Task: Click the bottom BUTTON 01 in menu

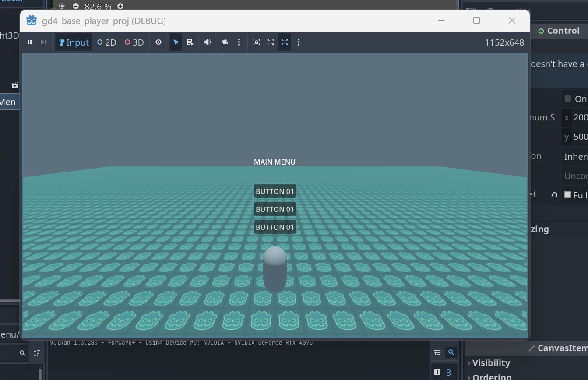Action: (x=275, y=227)
